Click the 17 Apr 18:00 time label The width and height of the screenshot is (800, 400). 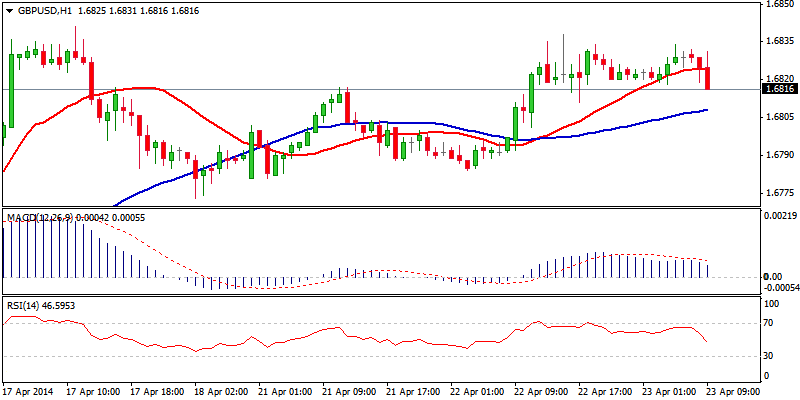[157, 391]
